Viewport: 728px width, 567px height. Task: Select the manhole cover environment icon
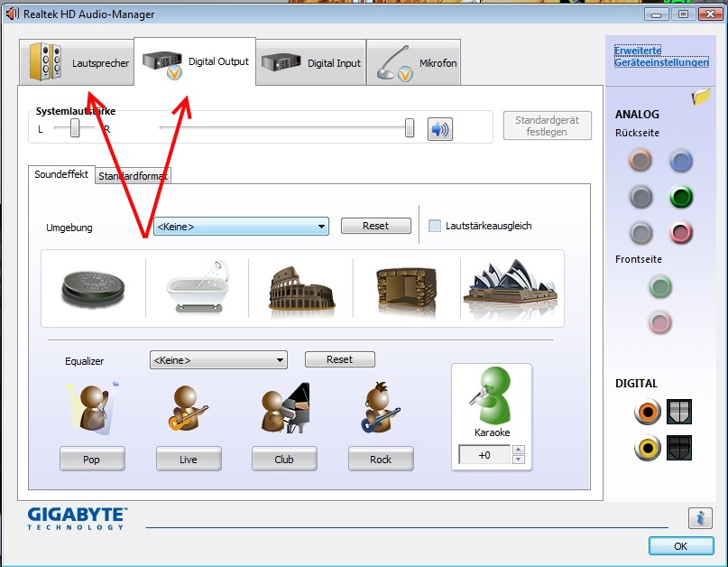coord(93,289)
